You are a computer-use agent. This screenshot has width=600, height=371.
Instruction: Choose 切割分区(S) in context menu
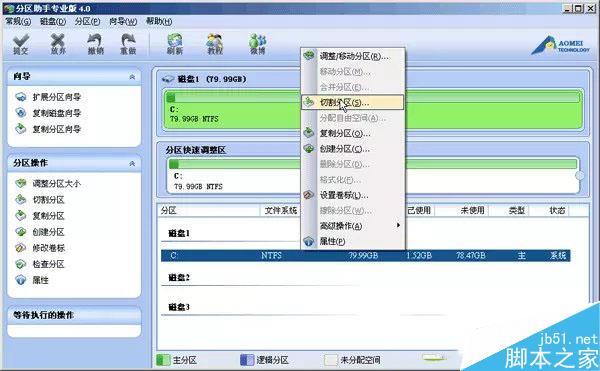[x=353, y=103]
